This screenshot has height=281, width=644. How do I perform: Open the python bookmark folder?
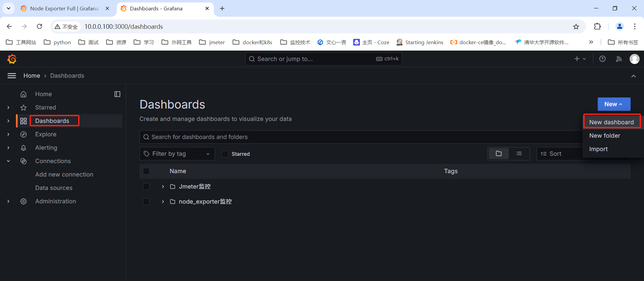57,42
